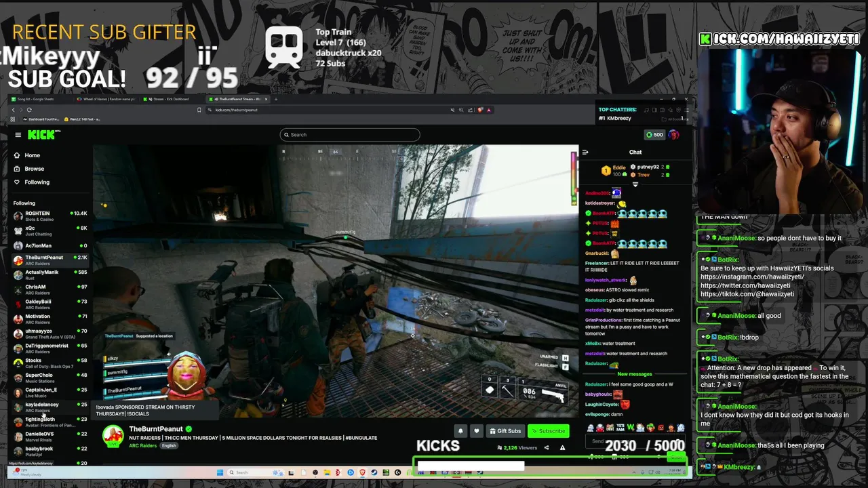868x488 pixels.
Task: Open a new browser tab
Action: (276, 99)
